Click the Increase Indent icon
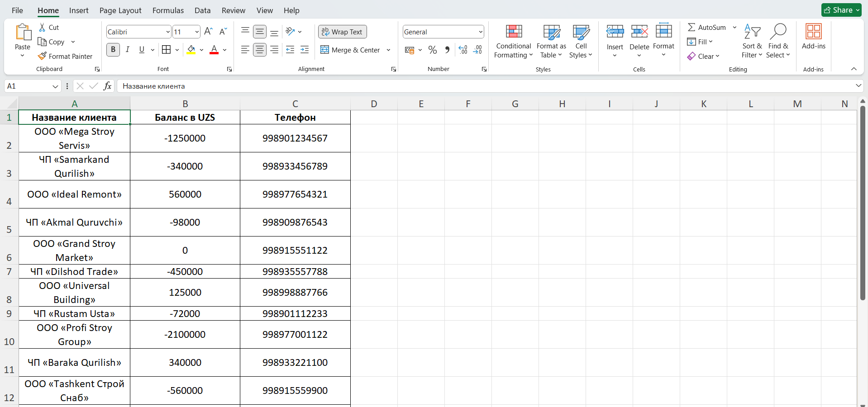Screen dimensions: 868x407 (305, 50)
